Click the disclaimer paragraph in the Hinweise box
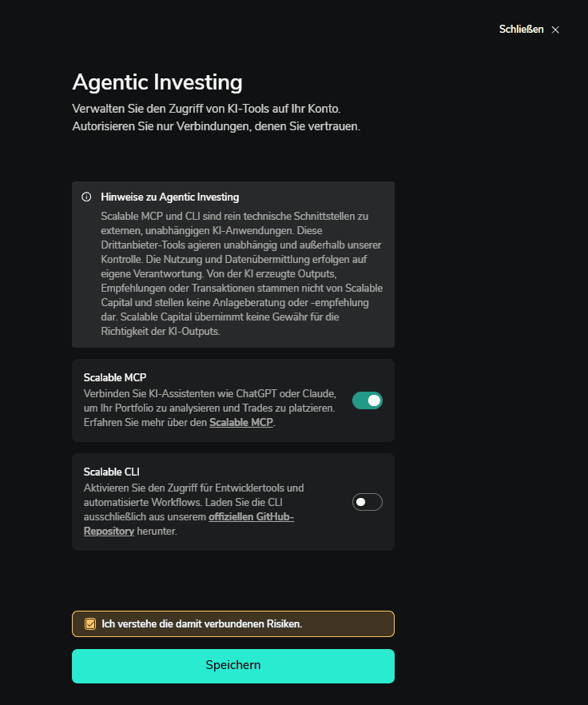588x705 pixels. tap(242, 274)
